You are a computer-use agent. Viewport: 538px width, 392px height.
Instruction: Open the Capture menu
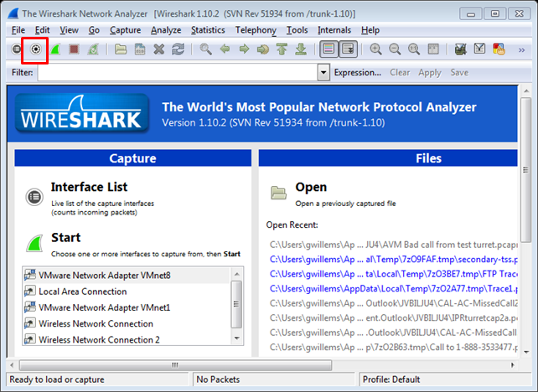point(125,30)
